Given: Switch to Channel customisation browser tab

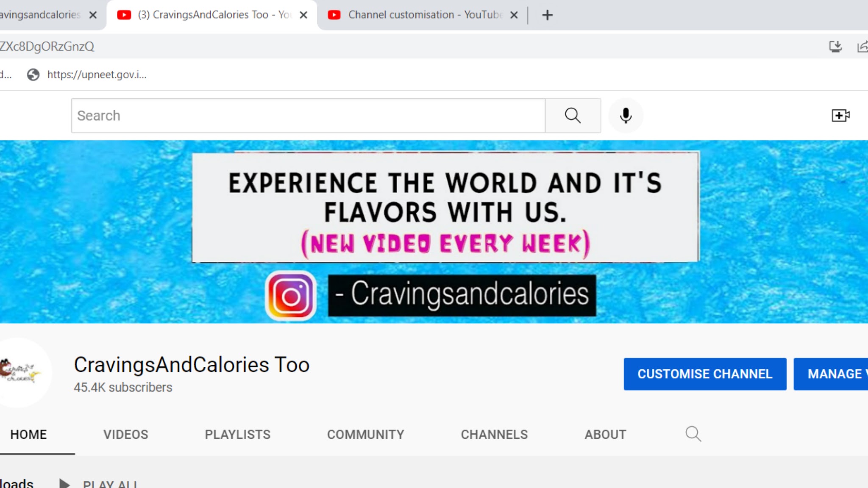Looking at the screenshot, I should pyautogui.click(x=420, y=15).
